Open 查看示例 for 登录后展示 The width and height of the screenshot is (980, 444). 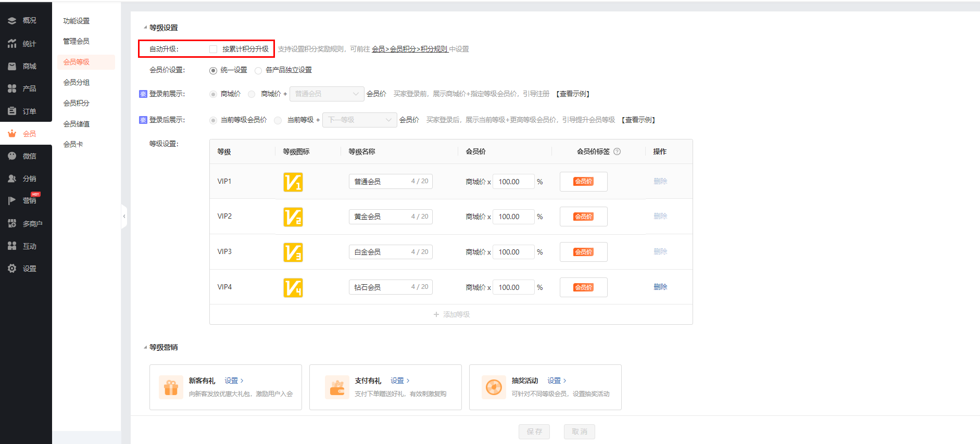[x=638, y=120]
